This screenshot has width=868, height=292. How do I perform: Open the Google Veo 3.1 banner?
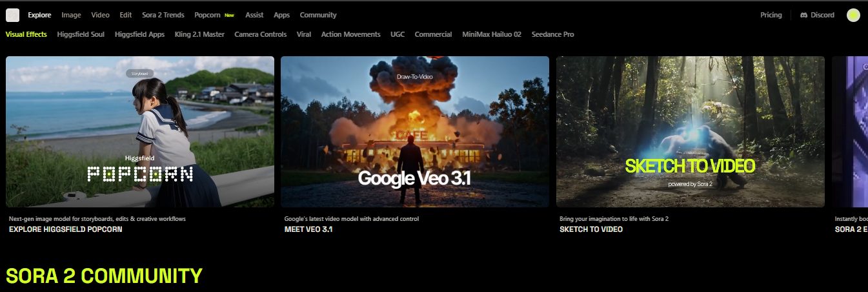[x=414, y=132]
